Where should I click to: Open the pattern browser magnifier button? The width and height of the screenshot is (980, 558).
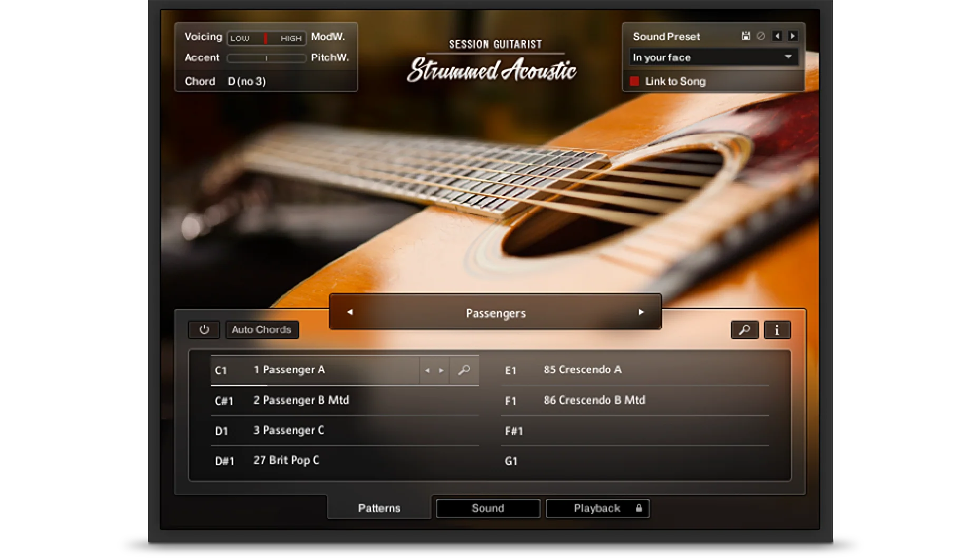pos(744,330)
